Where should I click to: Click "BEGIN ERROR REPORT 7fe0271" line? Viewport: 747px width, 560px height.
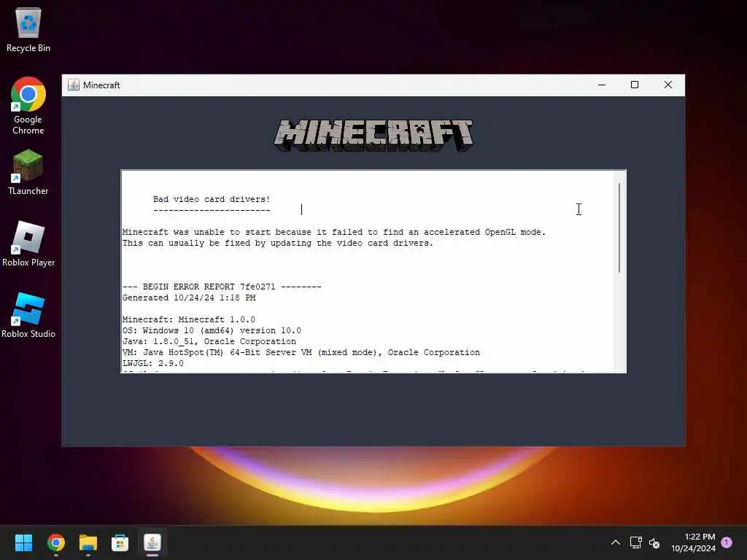point(222,287)
